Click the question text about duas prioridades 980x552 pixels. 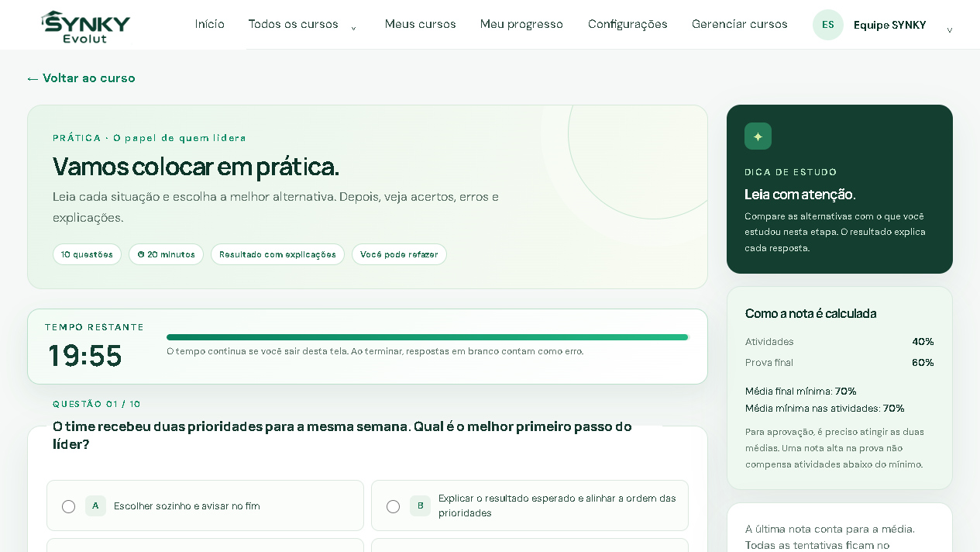(342, 436)
